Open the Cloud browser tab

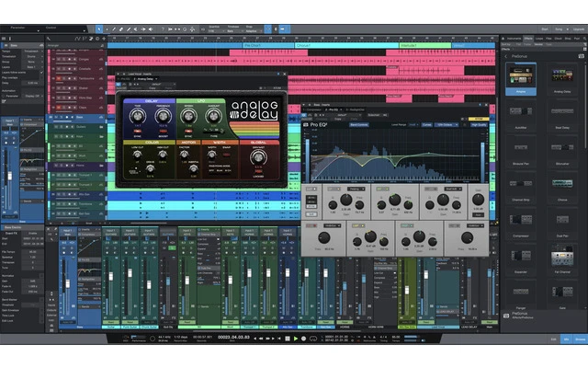click(x=558, y=39)
